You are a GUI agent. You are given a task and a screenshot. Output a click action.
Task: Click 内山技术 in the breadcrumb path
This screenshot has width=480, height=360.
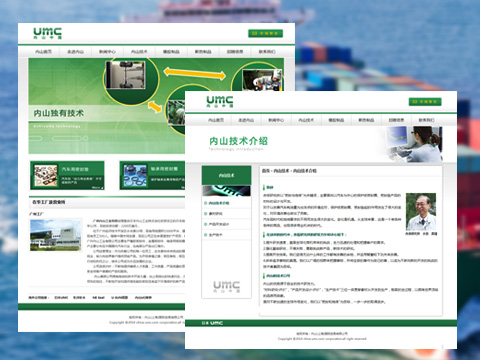coord(281,171)
